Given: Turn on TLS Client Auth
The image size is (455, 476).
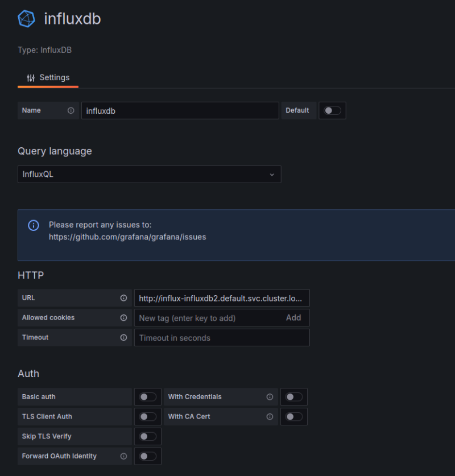Looking at the screenshot, I should click(147, 417).
